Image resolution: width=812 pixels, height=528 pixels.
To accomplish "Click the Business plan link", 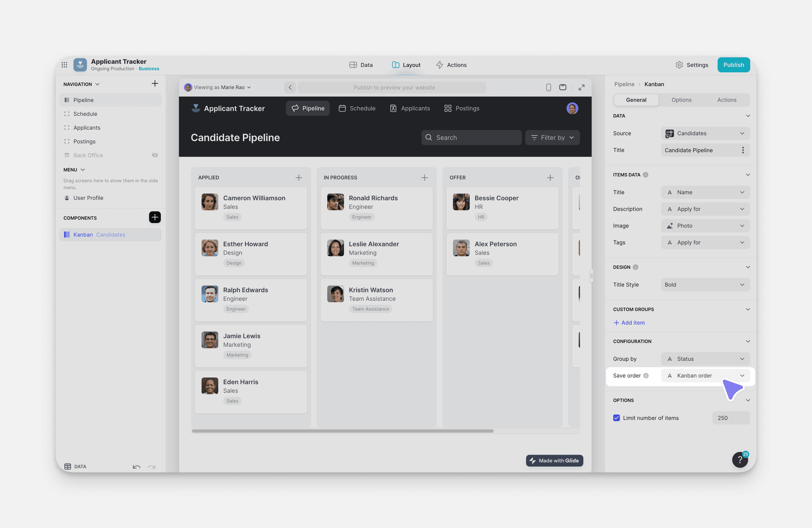I will 149,69.
